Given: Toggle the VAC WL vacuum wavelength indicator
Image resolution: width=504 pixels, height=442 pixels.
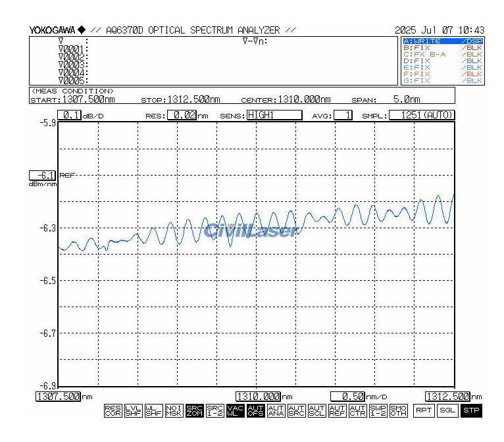Looking at the screenshot, I should [235, 411].
